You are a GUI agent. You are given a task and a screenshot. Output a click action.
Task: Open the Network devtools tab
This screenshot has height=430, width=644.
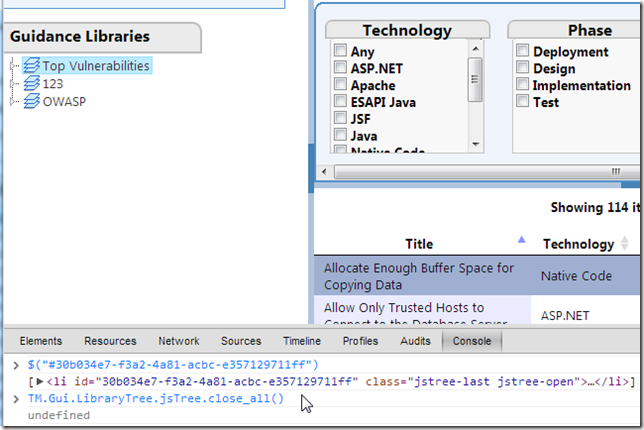coord(178,341)
